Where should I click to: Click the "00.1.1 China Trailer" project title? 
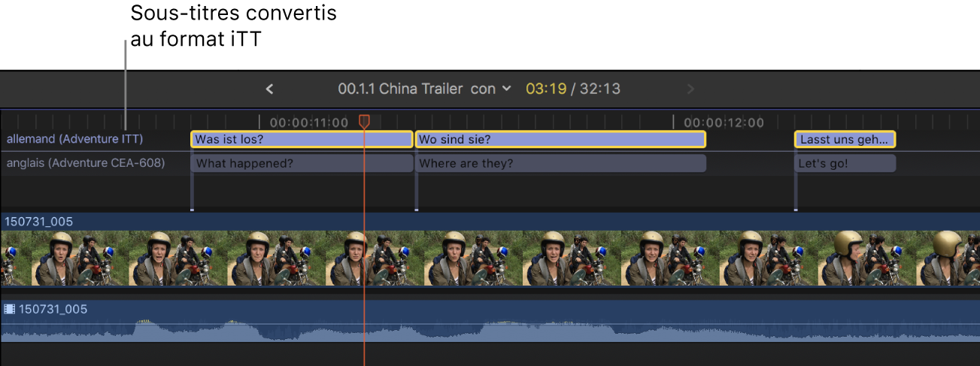click(x=400, y=89)
